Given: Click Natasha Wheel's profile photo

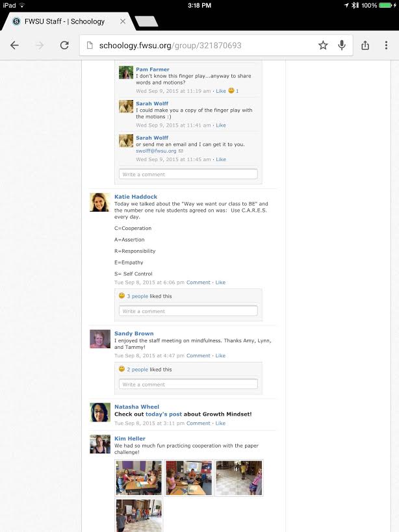Looking at the screenshot, I should [x=100, y=412].
